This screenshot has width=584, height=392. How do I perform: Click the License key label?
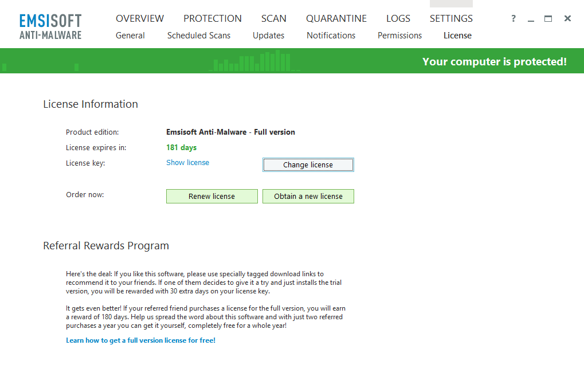[x=85, y=163]
